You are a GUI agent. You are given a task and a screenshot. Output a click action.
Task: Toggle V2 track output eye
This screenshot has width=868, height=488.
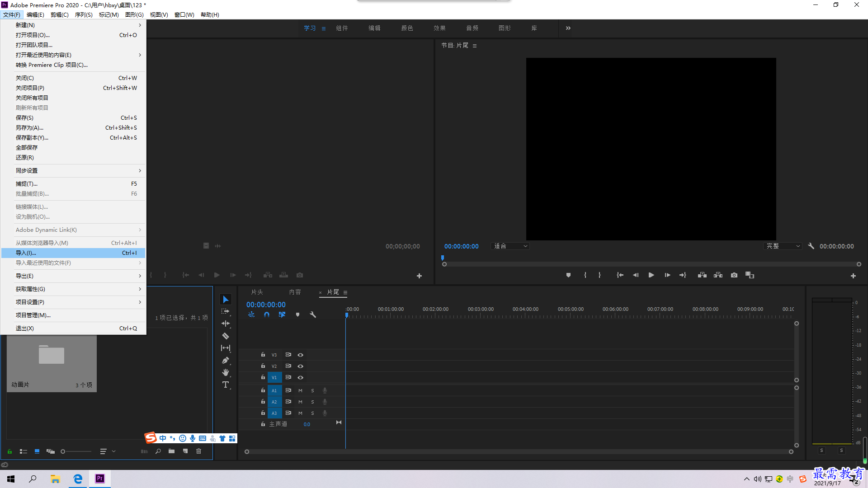[300, 366]
